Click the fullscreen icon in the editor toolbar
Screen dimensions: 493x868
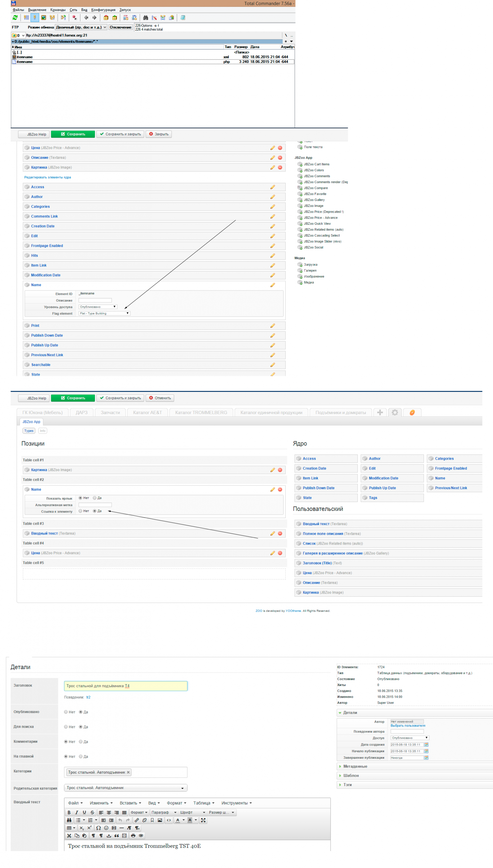click(203, 820)
